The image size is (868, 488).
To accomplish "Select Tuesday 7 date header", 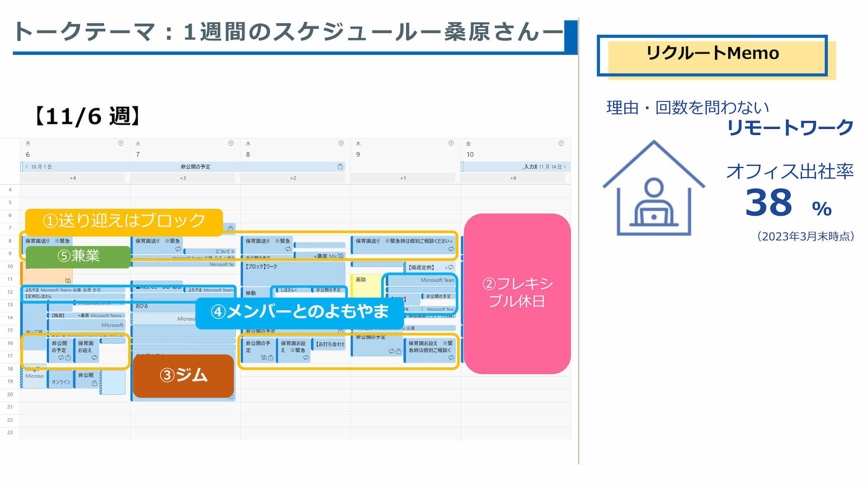I will [138, 154].
